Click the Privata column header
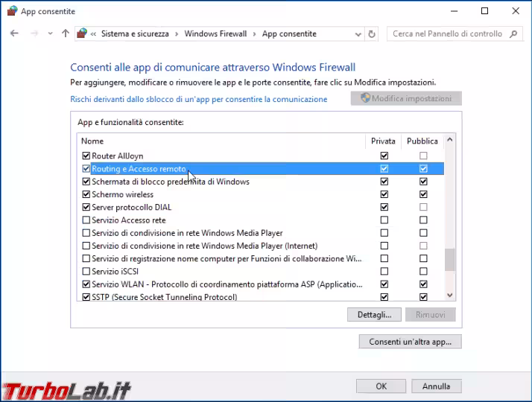 tap(383, 141)
